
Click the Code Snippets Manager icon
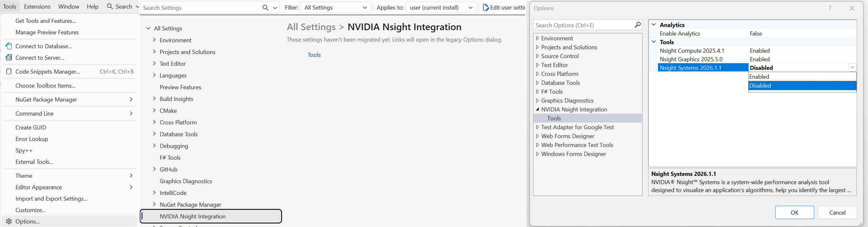9,72
